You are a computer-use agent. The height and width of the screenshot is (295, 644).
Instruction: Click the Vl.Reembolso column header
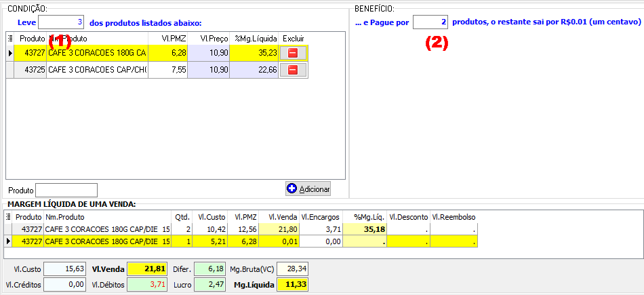click(454, 217)
